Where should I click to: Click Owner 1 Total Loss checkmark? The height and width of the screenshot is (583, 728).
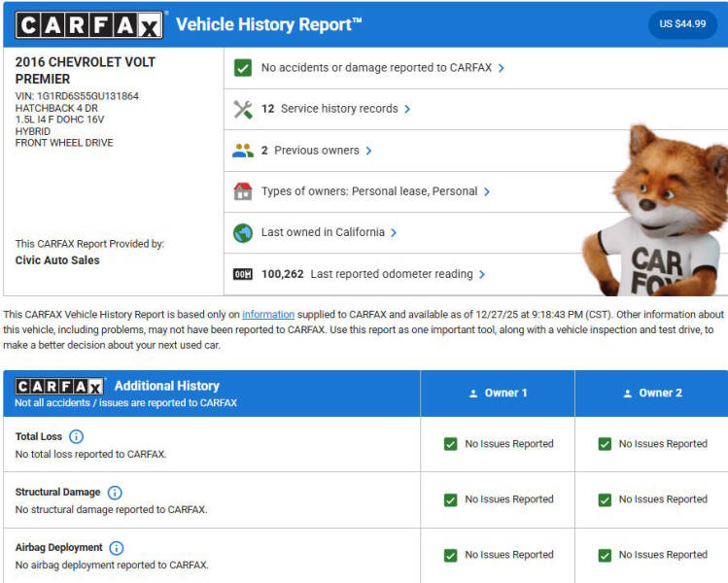[451, 444]
